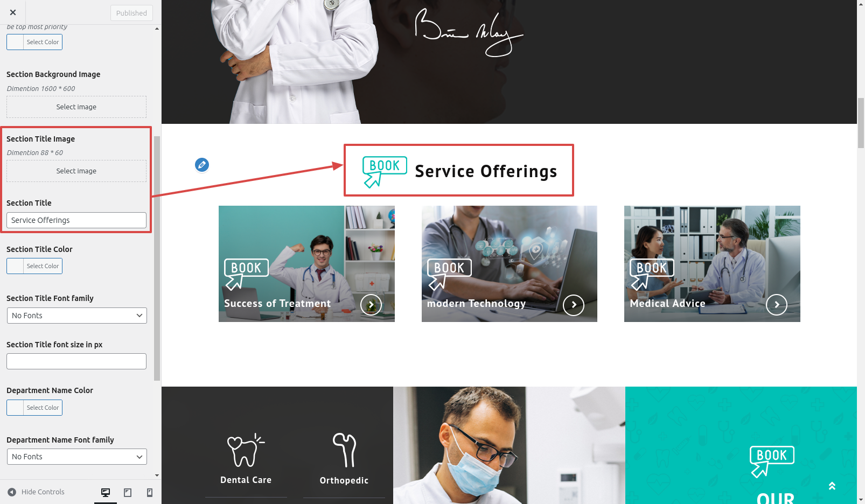Hide Controls toggle at bottom
The width and height of the screenshot is (865, 504).
point(36,492)
